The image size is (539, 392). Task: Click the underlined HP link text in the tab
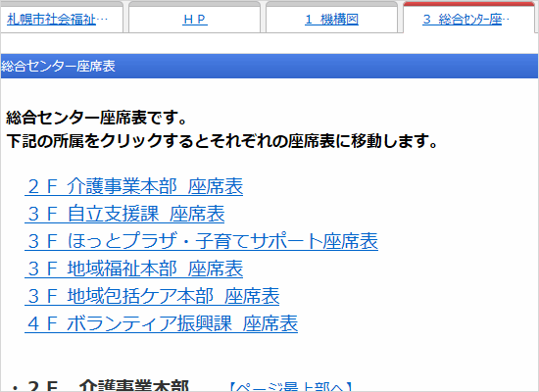pos(195,19)
